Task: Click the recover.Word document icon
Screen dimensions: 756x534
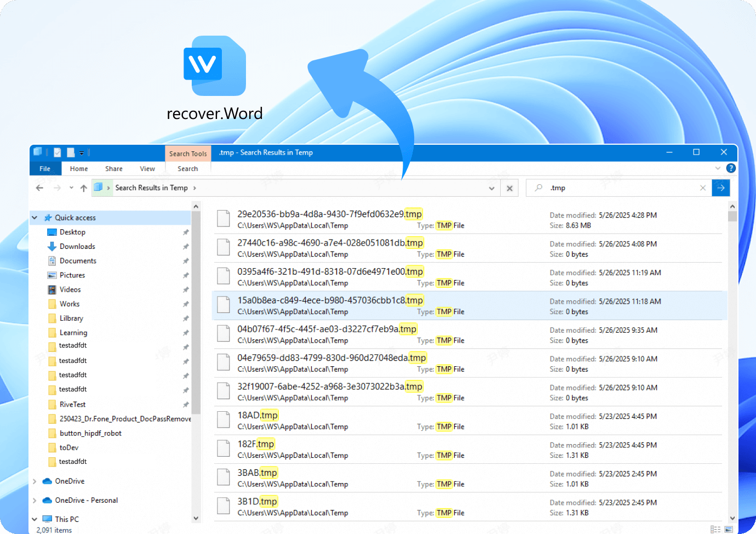Action: [x=215, y=66]
